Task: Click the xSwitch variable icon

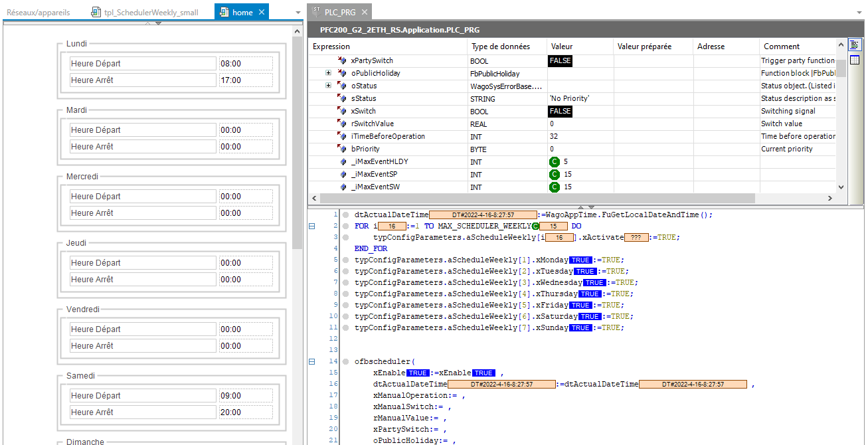Action: pos(343,112)
